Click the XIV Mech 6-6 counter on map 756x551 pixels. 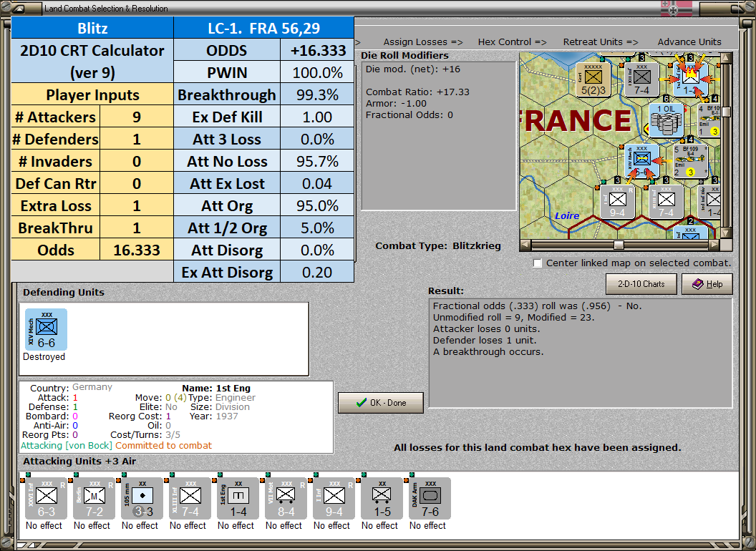point(642,161)
